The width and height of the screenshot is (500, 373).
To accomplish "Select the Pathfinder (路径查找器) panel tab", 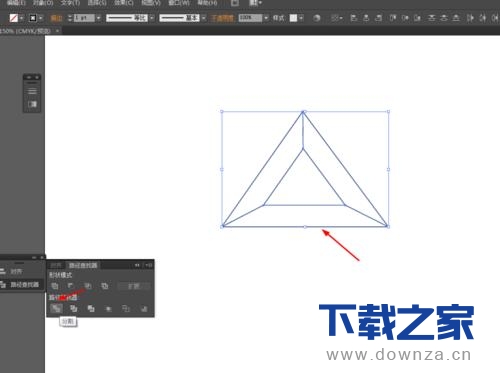I will [83, 265].
